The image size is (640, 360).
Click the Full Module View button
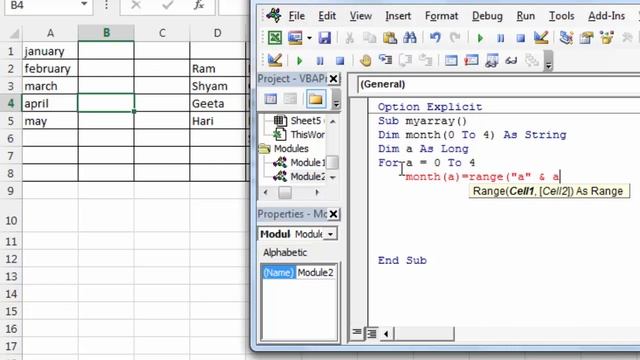click(372, 333)
